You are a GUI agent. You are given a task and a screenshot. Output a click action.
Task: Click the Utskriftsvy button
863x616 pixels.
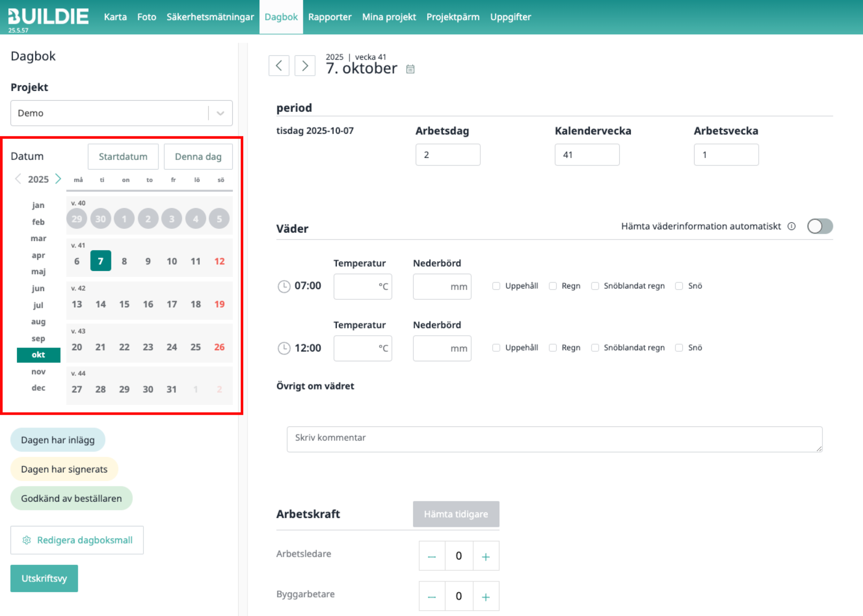pos(44,578)
